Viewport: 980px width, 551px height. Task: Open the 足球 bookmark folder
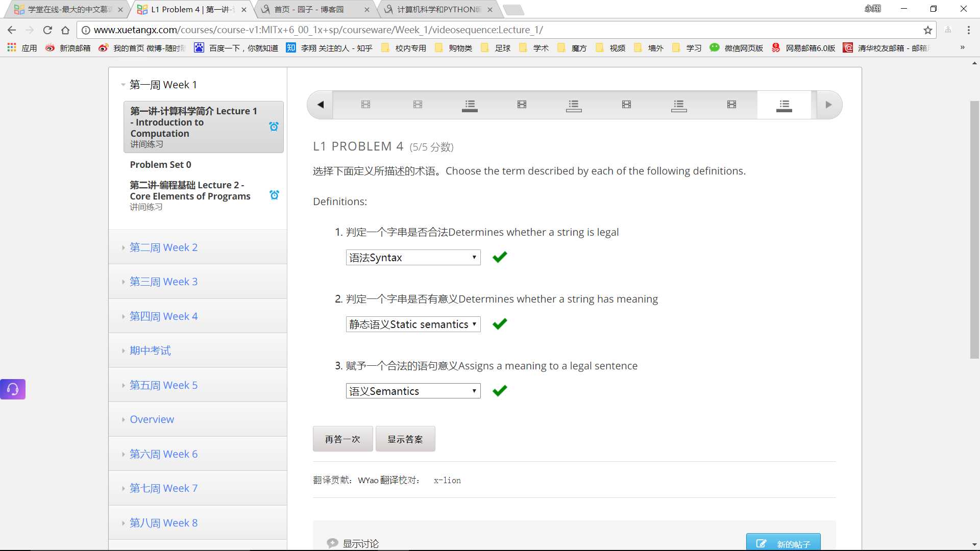click(496, 48)
